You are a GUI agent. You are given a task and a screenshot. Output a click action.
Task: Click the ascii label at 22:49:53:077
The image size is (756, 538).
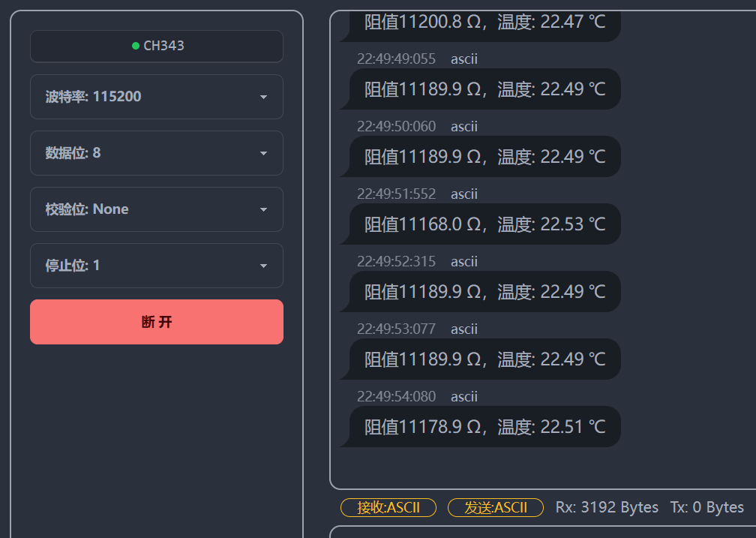[463, 329]
